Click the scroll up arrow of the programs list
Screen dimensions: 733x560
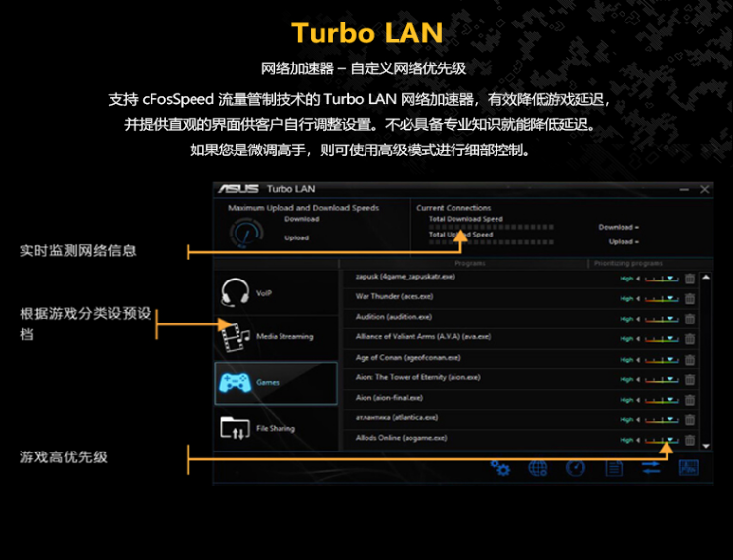pyautogui.click(x=706, y=278)
